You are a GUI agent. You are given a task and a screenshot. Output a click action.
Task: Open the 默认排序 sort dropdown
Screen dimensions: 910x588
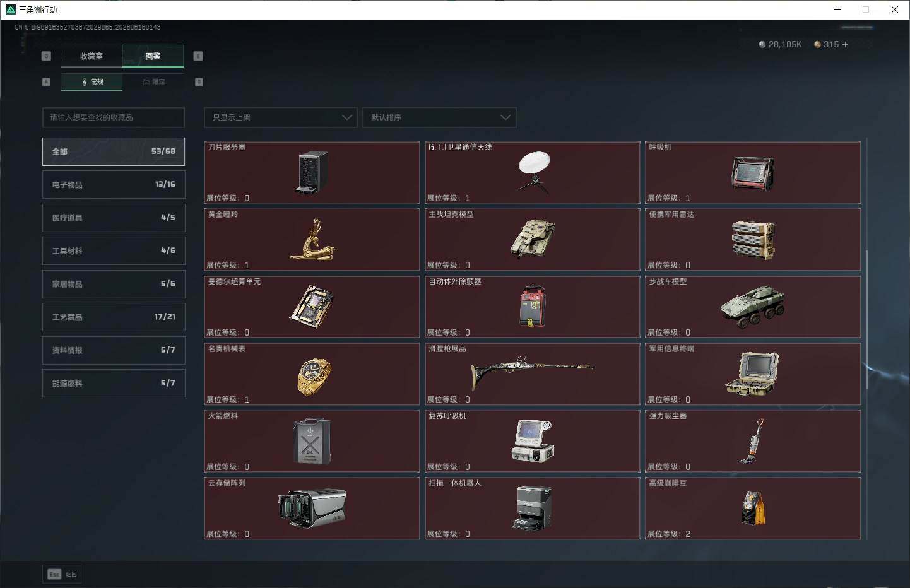point(439,117)
